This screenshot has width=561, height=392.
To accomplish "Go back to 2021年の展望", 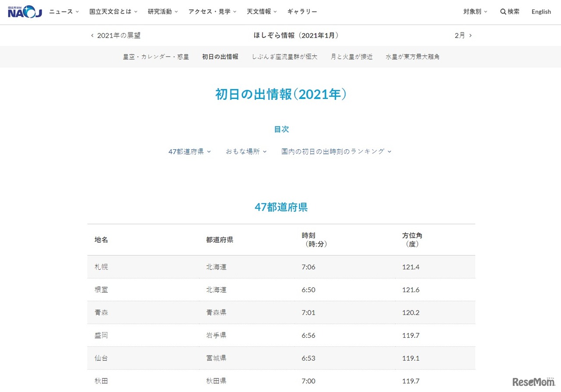I will pos(116,35).
